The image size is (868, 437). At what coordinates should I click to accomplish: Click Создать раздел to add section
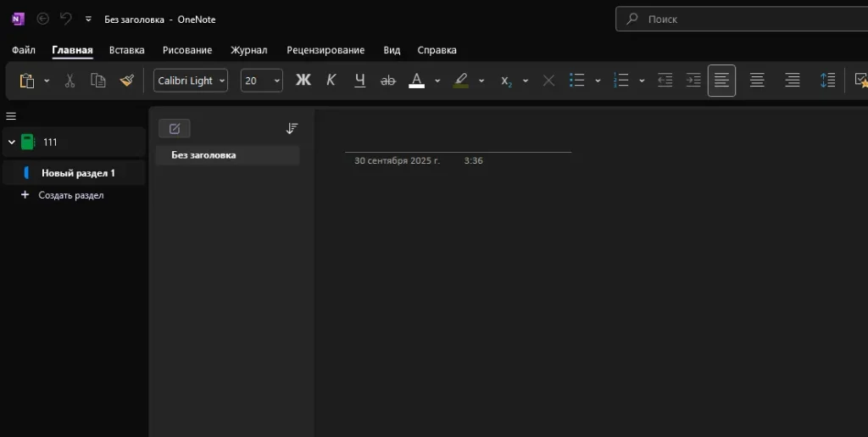click(x=70, y=195)
